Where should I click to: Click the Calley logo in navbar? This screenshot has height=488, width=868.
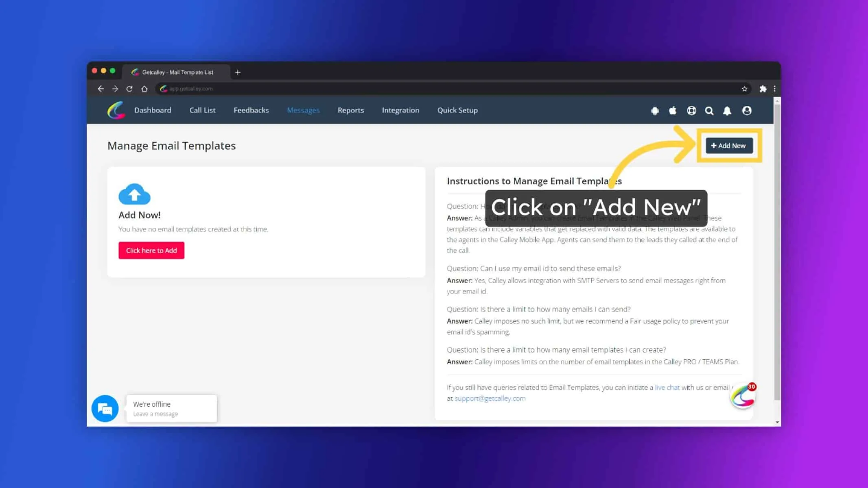(116, 110)
